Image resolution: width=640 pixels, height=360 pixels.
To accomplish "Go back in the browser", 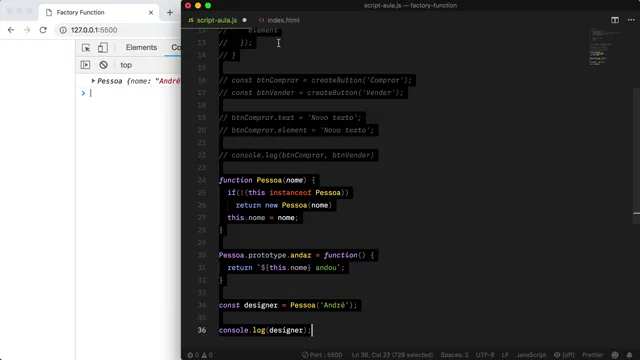I will (x=11, y=30).
